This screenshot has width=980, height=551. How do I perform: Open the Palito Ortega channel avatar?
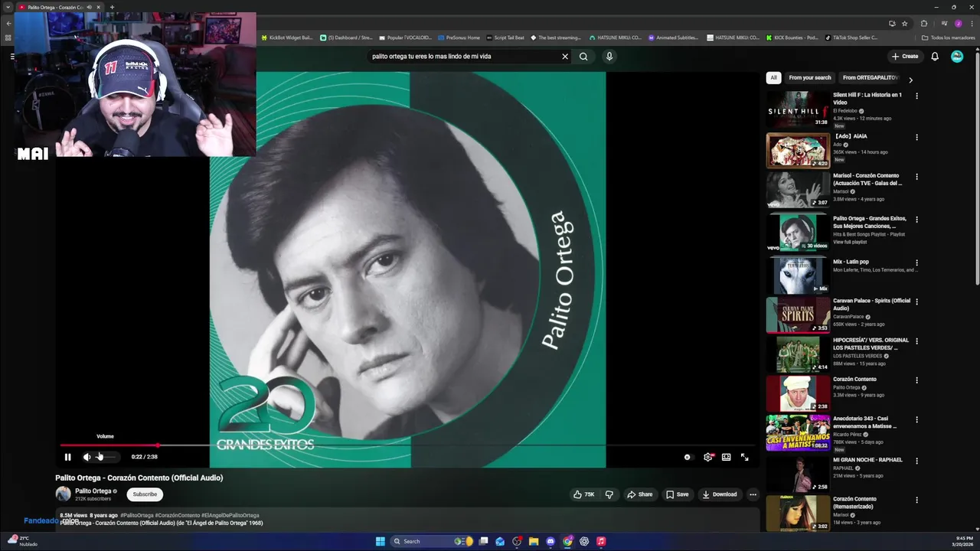tap(63, 494)
